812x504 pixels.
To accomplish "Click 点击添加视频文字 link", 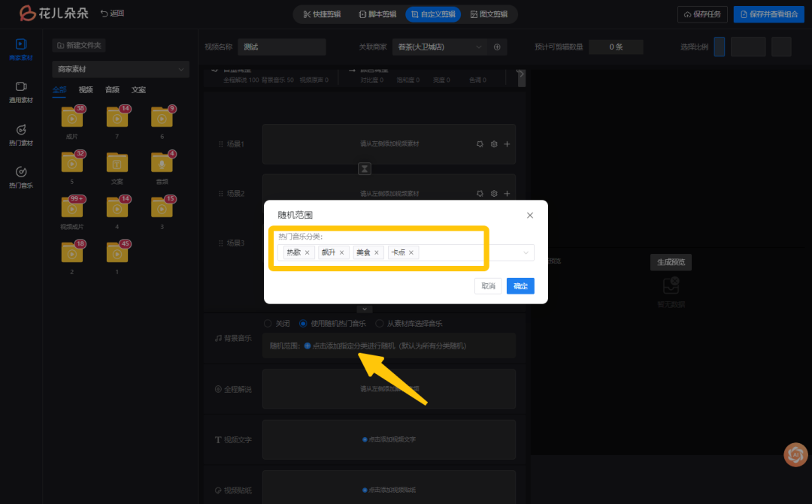I will [389, 439].
